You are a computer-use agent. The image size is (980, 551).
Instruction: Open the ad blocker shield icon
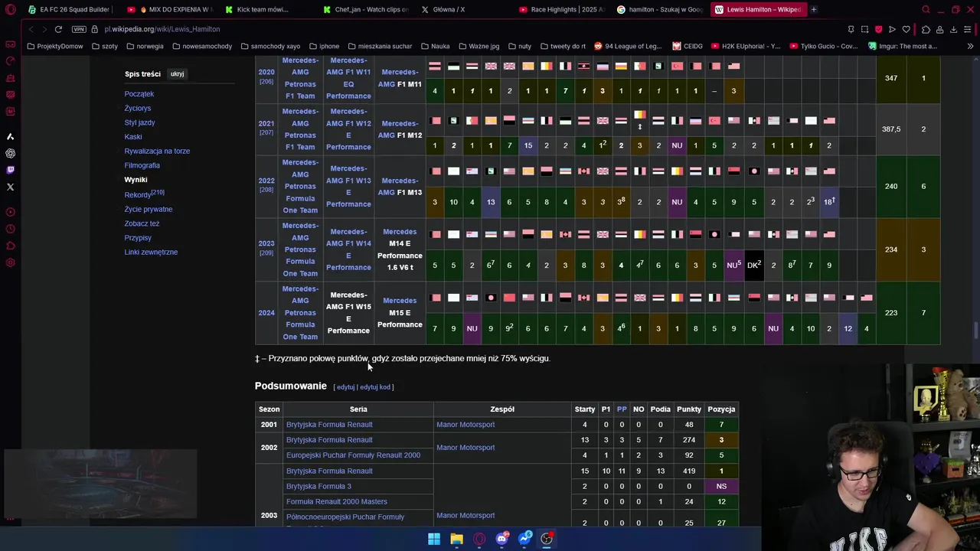tap(878, 29)
